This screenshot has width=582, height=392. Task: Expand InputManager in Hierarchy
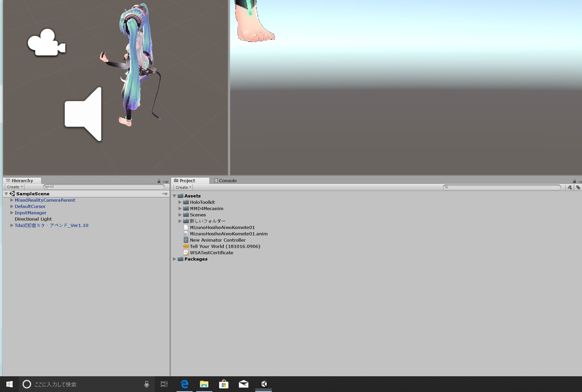(x=12, y=213)
